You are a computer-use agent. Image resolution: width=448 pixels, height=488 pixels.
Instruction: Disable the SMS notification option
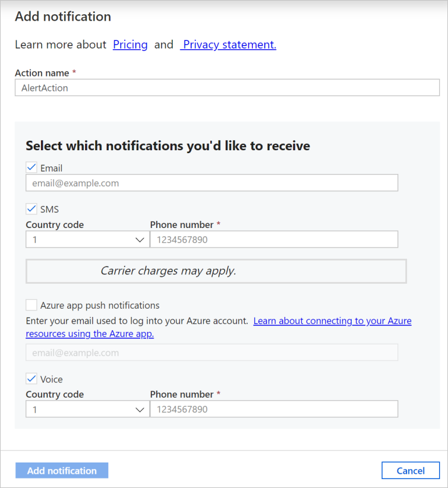click(x=31, y=209)
